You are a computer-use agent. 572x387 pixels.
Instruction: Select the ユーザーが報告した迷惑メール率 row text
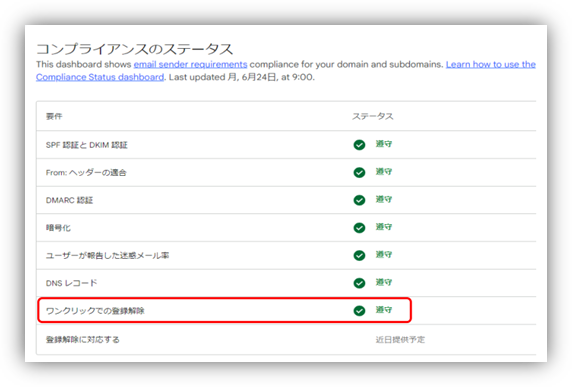tap(107, 255)
